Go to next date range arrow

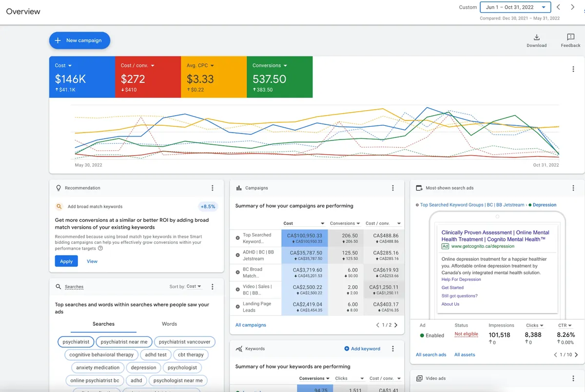point(573,7)
